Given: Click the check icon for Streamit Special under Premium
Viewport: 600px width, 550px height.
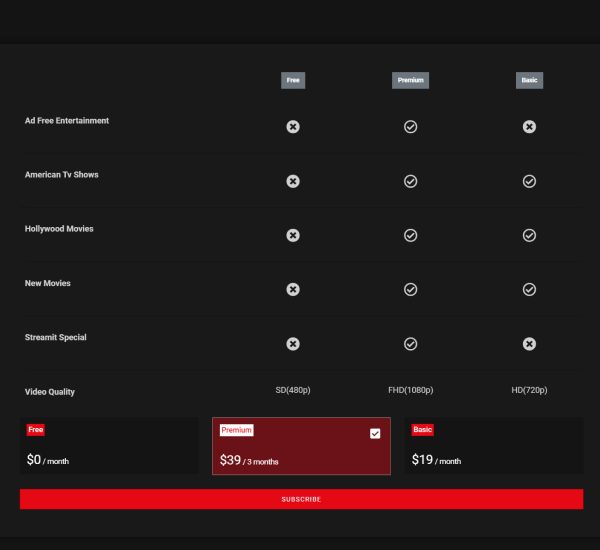Looking at the screenshot, I should point(410,343).
